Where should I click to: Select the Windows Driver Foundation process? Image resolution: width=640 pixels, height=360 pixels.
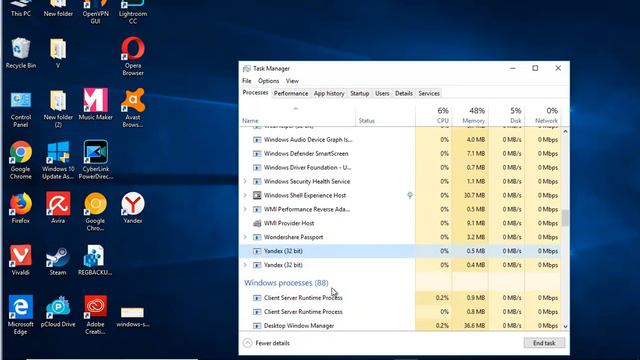400,167
